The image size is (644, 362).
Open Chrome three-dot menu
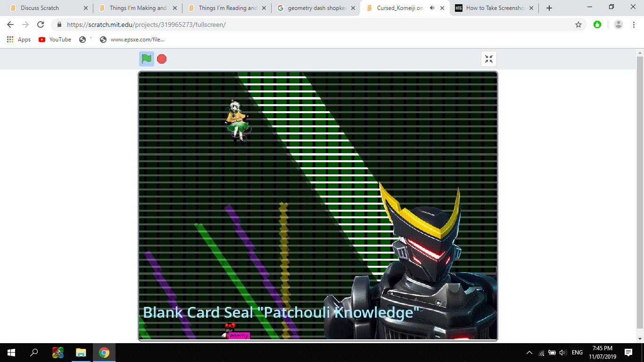point(634,25)
